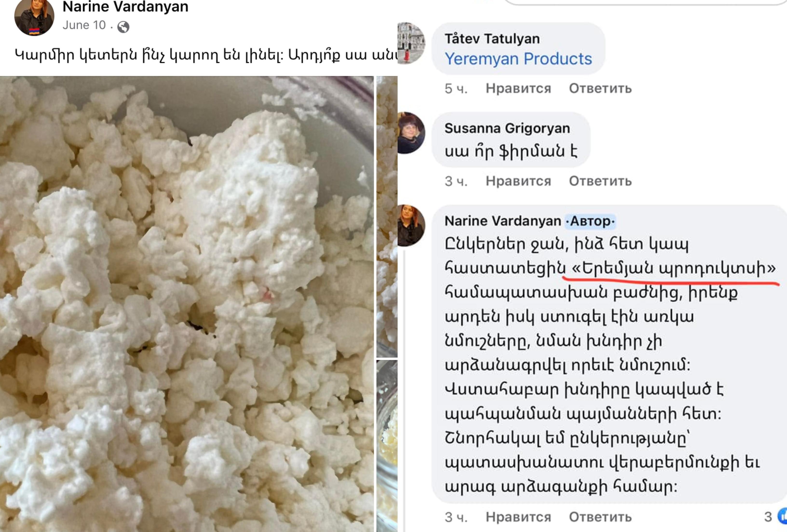Open the upper right side photo thumbnail
Screen dimensions: 787x532
pos(387,217)
